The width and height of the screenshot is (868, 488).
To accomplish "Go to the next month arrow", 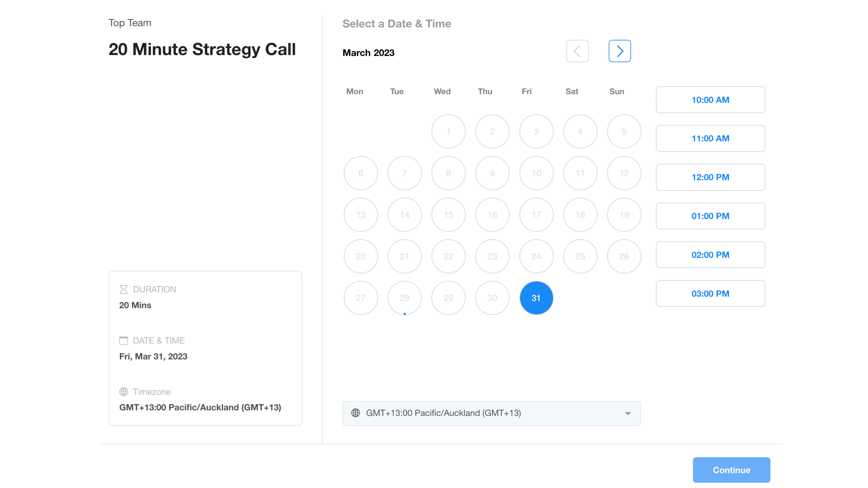I will [x=619, y=51].
